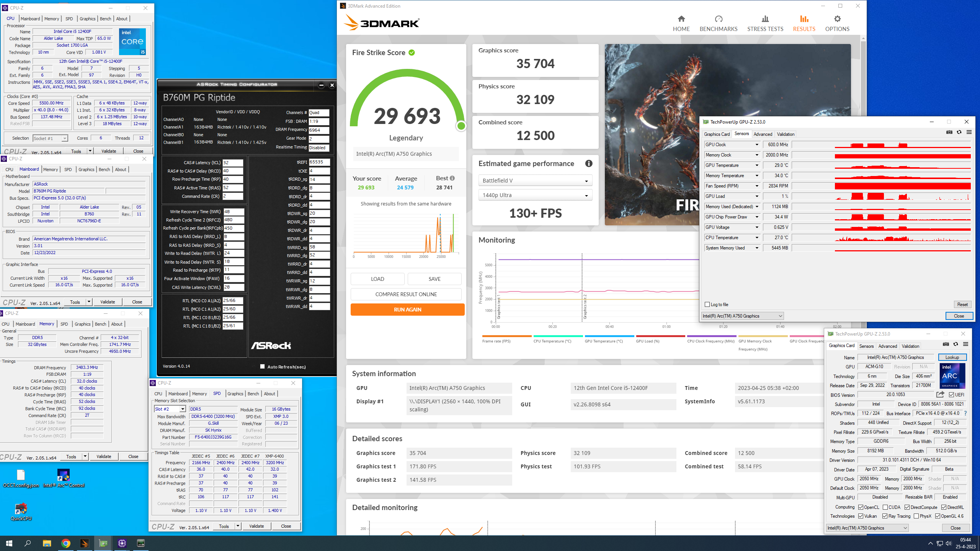Open Validation tab in GPU-Z Graphics Card window

[x=910, y=346]
